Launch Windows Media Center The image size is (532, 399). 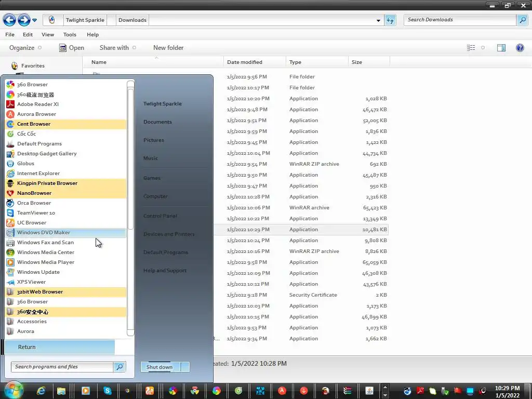point(66,252)
